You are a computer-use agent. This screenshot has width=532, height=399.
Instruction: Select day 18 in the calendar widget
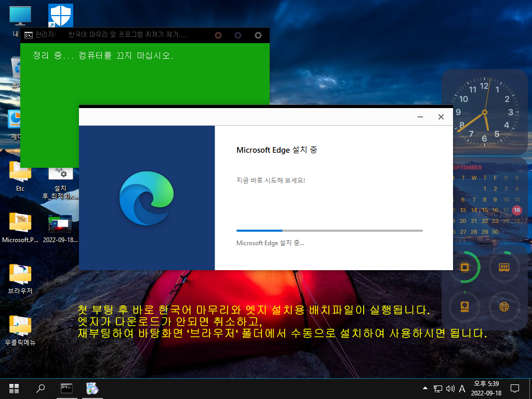click(x=516, y=210)
